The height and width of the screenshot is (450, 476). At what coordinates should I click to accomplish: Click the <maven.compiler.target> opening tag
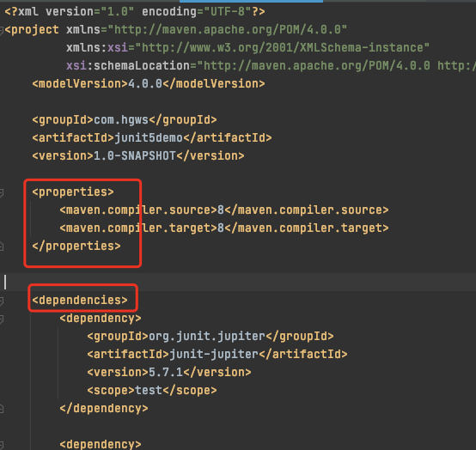click(138, 228)
